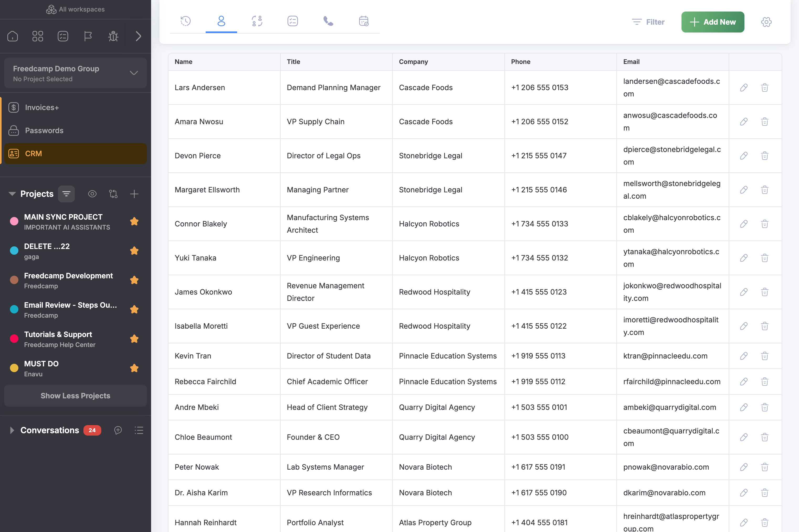The width and height of the screenshot is (799, 532).
Task: Switch to the Calls tab
Action: pyautogui.click(x=328, y=21)
